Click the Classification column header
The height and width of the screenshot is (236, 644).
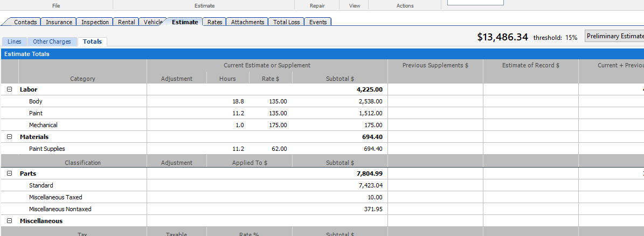82,163
